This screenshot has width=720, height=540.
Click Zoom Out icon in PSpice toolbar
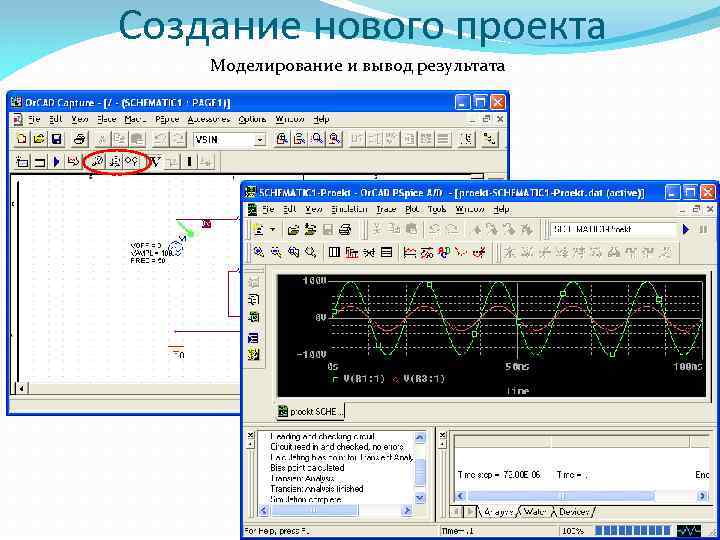[276, 252]
